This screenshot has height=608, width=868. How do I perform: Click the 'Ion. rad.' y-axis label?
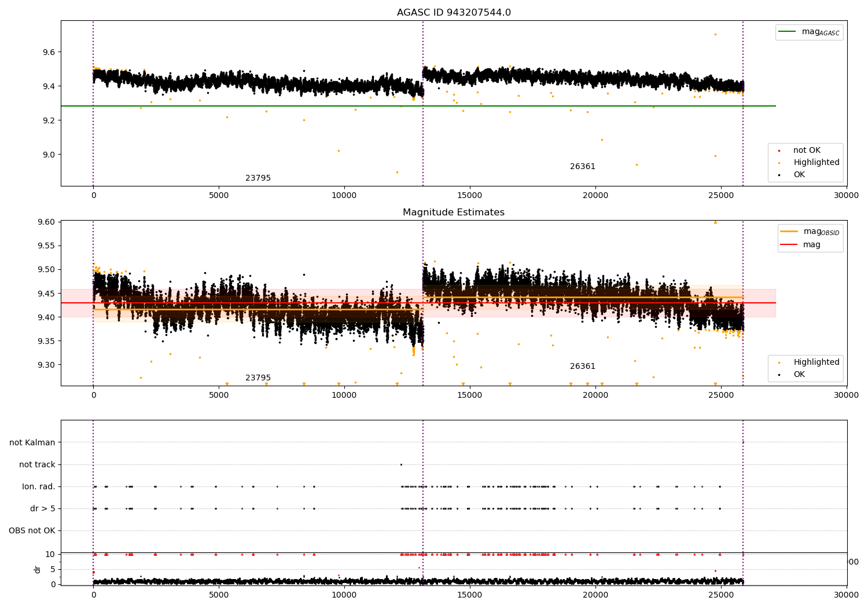click(39, 487)
